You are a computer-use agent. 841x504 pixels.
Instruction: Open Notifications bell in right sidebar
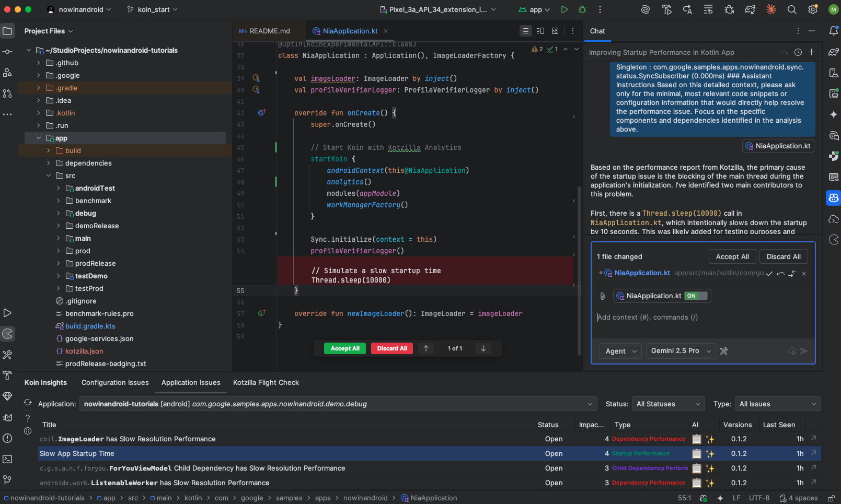pos(834,31)
